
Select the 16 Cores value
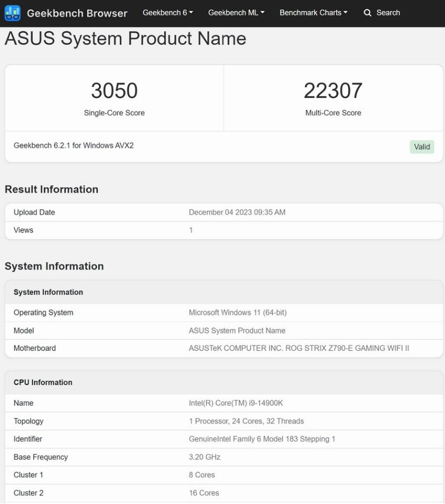[203, 493]
